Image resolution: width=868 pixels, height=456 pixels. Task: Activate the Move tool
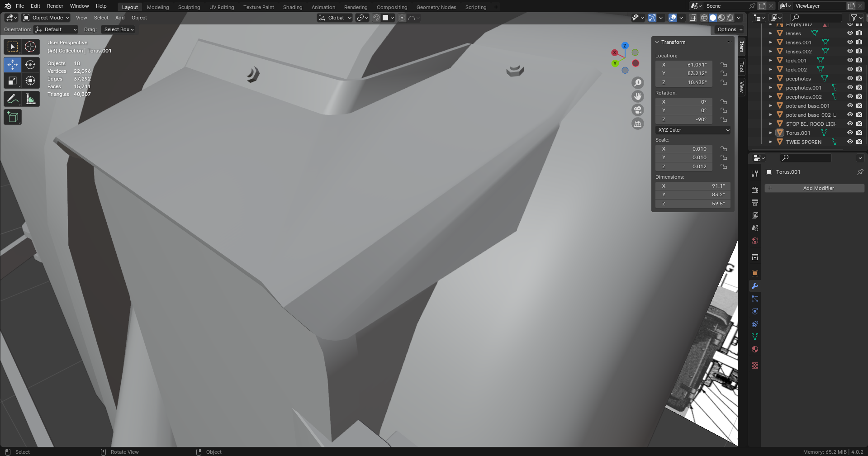click(x=13, y=65)
